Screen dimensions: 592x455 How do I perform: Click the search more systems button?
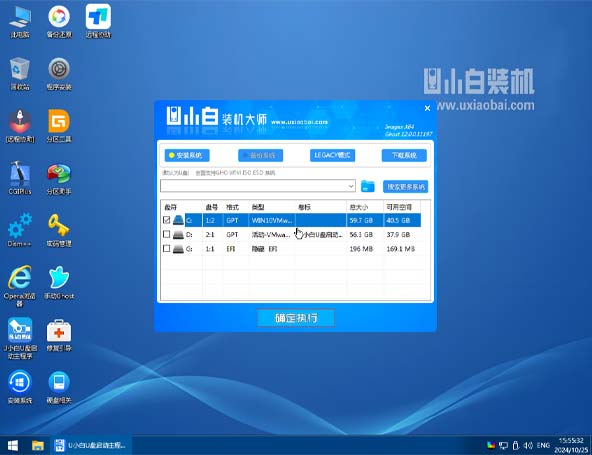(x=405, y=187)
